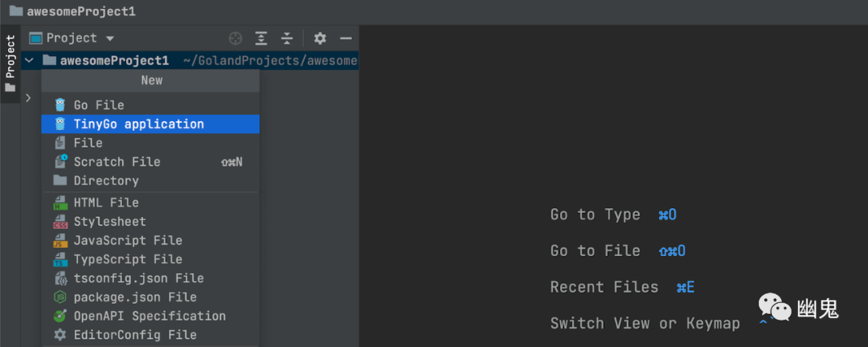Image resolution: width=868 pixels, height=347 pixels.
Task: Choose Scratch File from the New menu
Action: (117, 161)
